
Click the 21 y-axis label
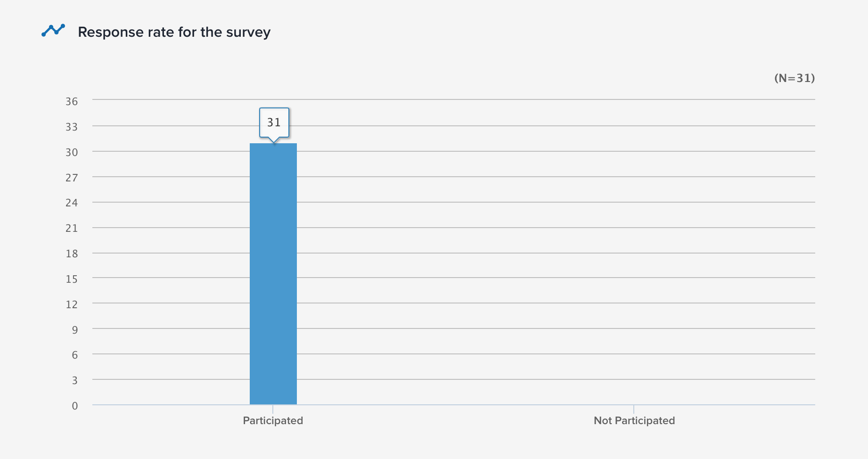72,228
